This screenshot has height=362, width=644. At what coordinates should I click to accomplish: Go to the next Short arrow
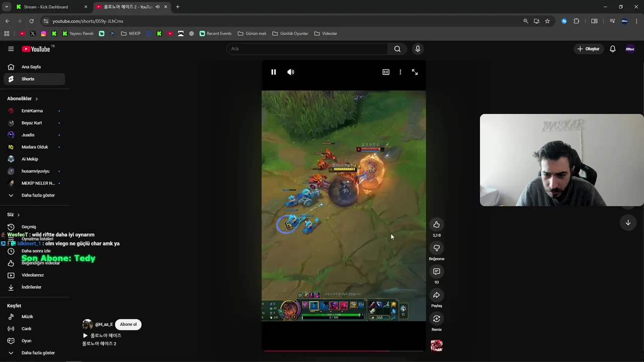[x=628, y=223]
